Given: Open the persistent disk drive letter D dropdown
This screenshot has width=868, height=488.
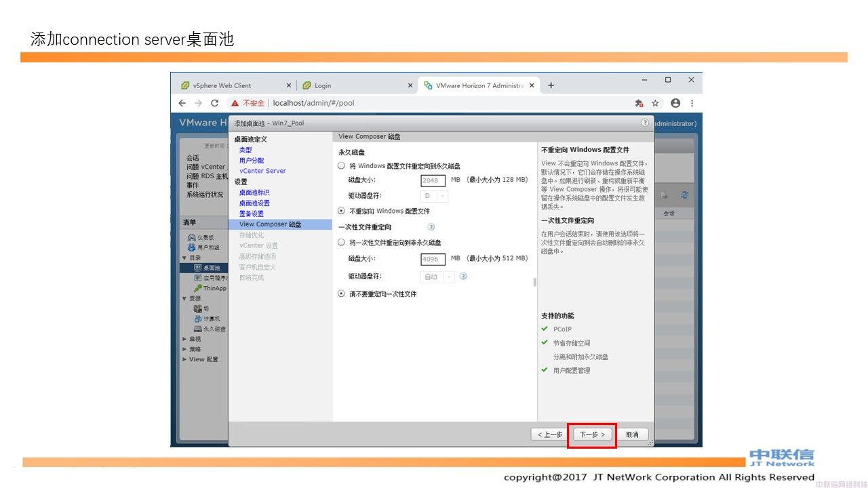Looking at the screenshot, I should (434, 196).
